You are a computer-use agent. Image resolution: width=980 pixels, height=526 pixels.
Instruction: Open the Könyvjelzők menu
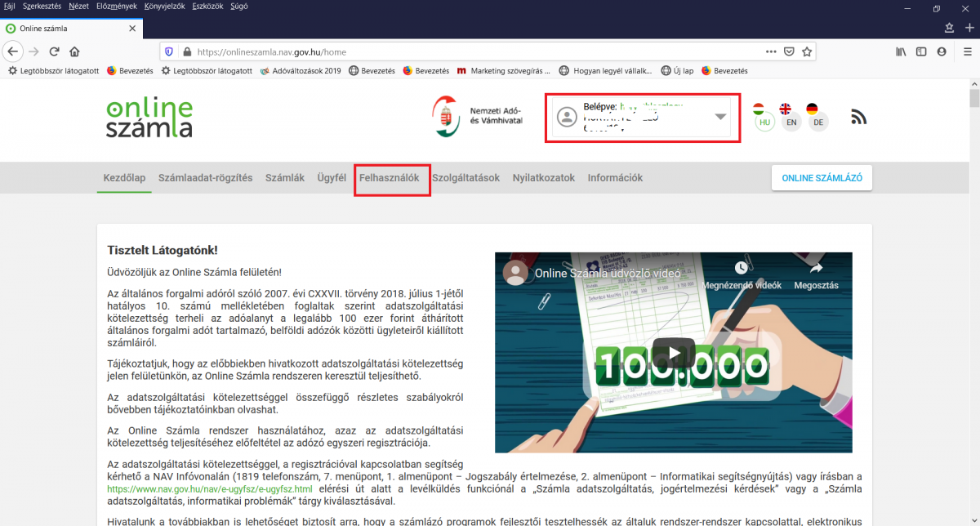pos(166,6)
